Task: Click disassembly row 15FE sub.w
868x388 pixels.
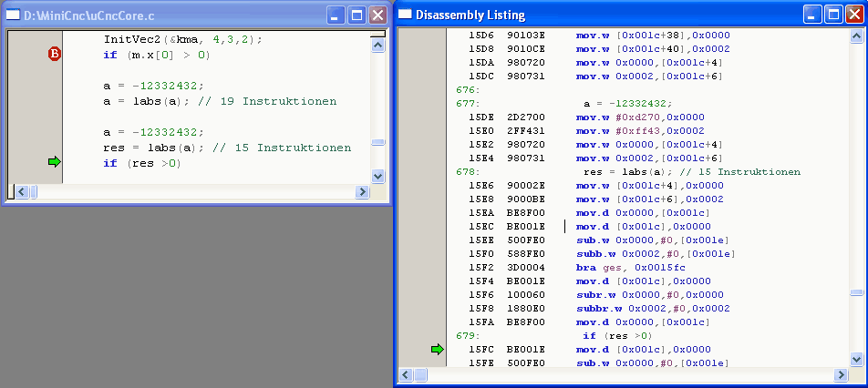Action: pos(598,363)
